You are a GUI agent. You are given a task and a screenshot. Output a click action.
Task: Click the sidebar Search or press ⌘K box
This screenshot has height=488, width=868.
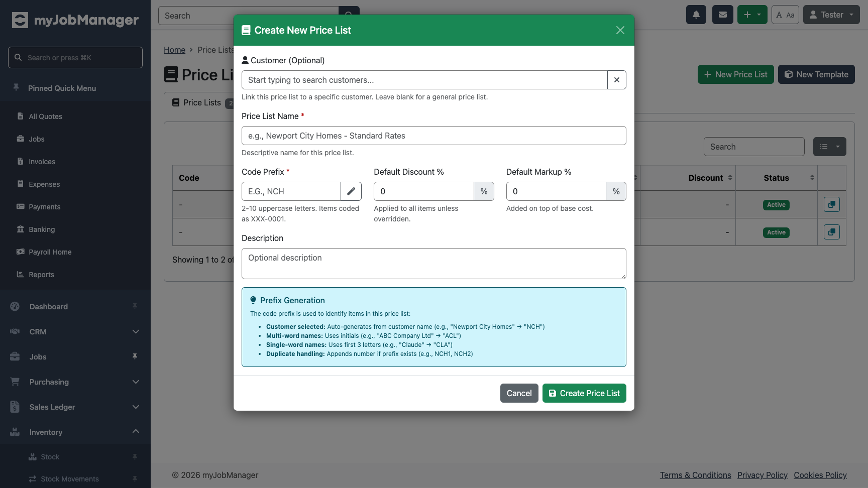click(x=75, y=58)
